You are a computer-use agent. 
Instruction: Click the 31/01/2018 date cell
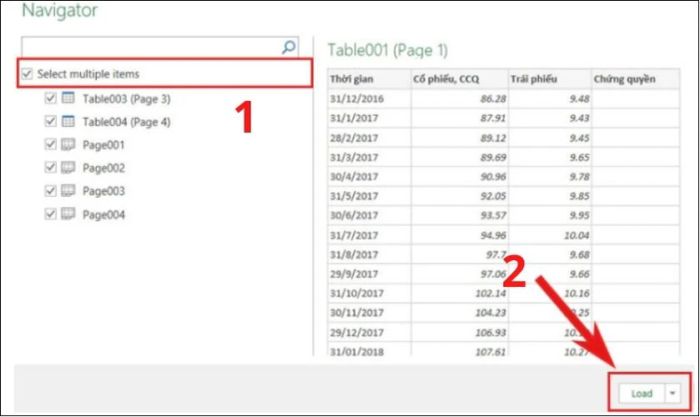click(x=369, y=351)
